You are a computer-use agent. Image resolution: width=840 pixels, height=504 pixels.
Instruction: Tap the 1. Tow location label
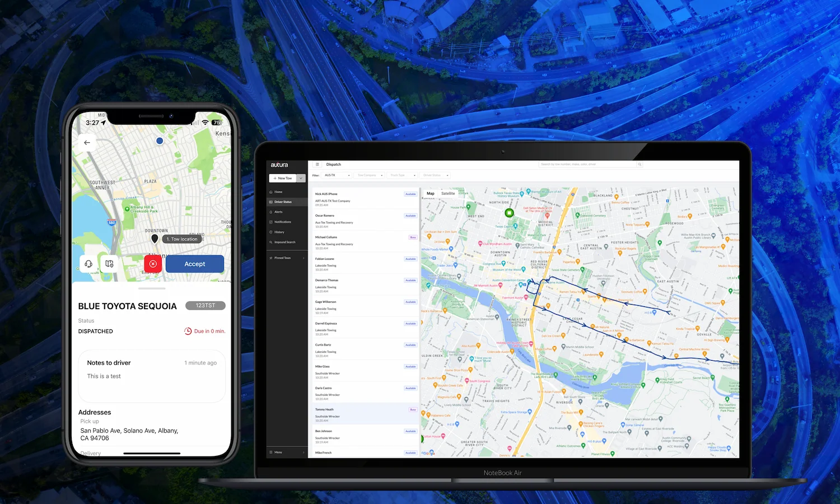pyautogui.click(x=181, y=239)
